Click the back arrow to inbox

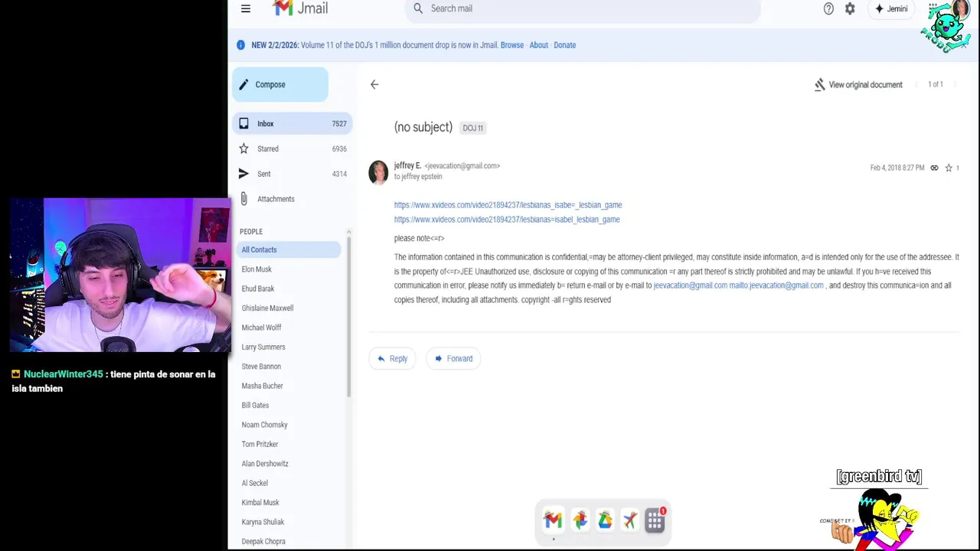pyautogui.click(x=374, y=84)
